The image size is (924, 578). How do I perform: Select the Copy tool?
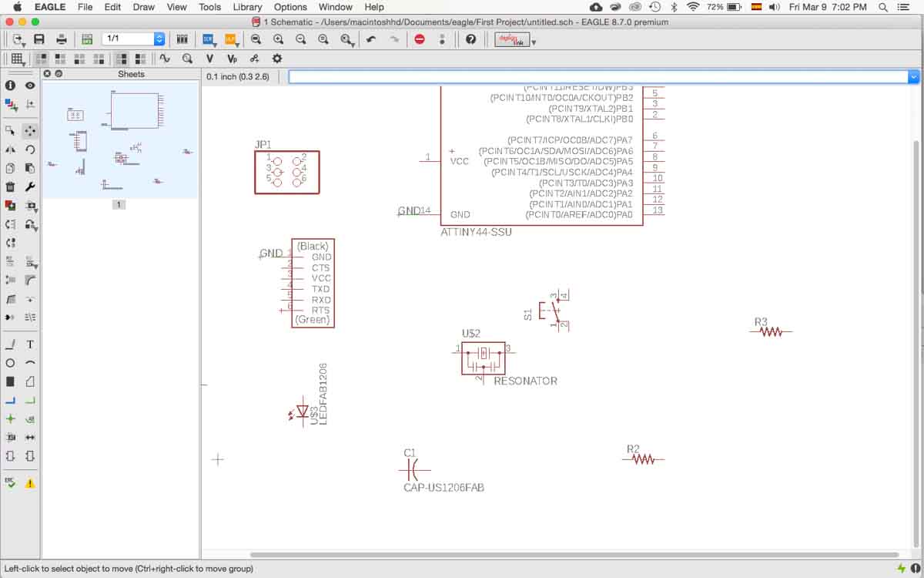[10, 168]
